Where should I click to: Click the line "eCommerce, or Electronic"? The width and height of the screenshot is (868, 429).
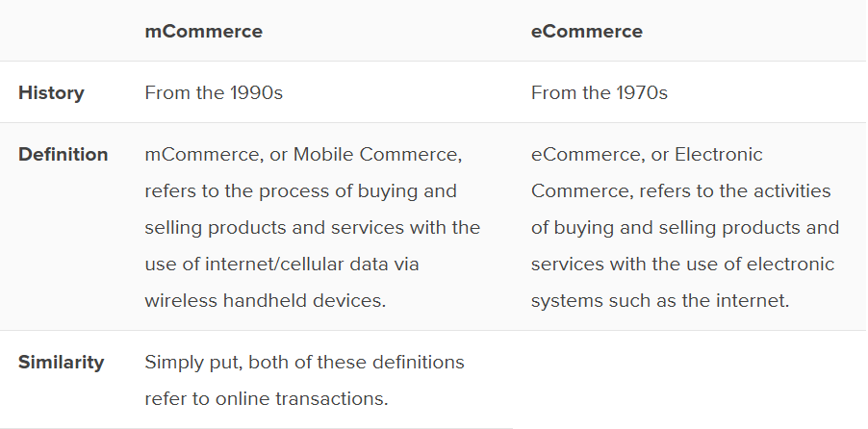click(647, 155)
